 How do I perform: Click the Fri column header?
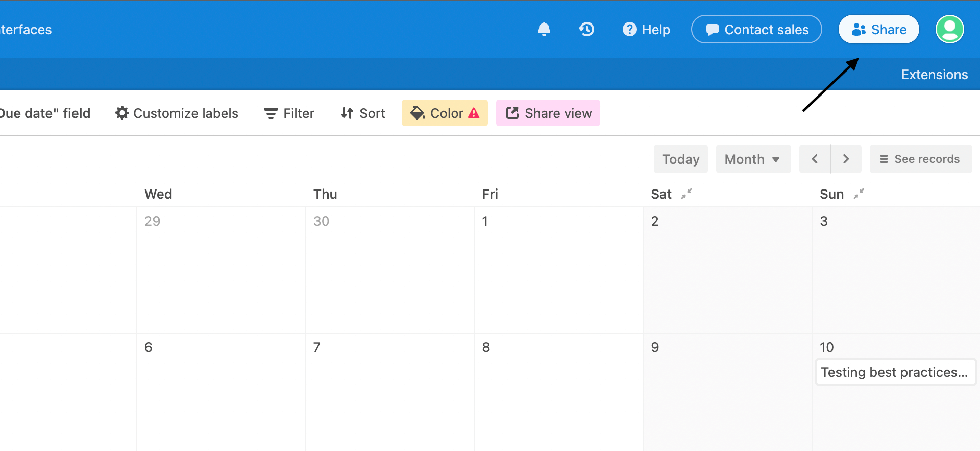490,194
